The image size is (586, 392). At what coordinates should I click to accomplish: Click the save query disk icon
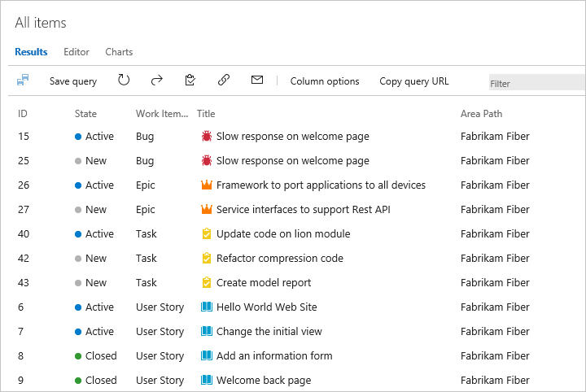click(23, 81)
